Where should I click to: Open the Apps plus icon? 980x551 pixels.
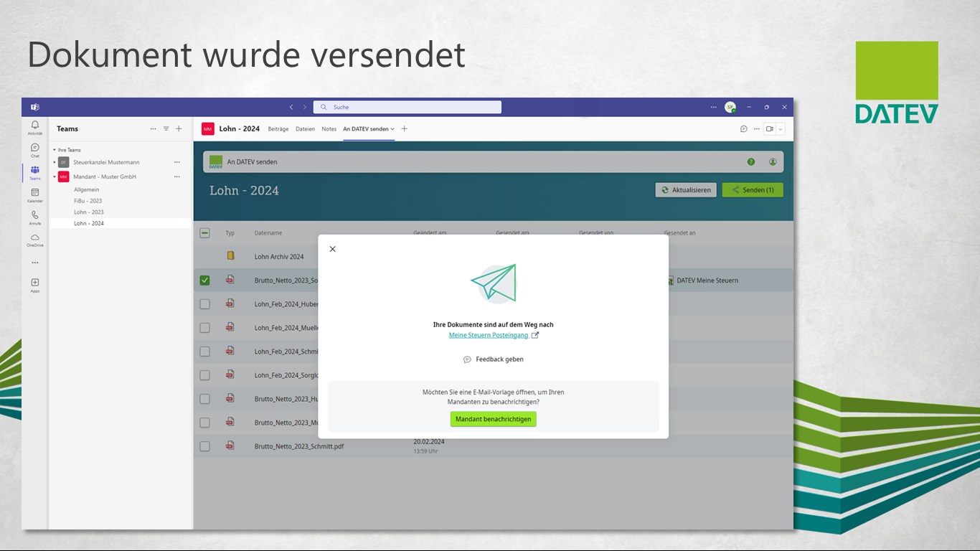(35, 283)
